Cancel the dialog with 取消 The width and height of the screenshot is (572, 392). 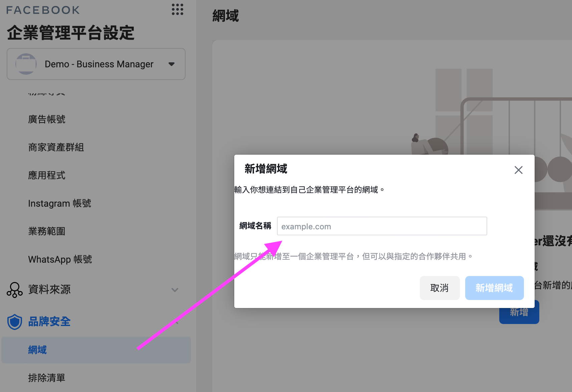[x=440, y=288]
